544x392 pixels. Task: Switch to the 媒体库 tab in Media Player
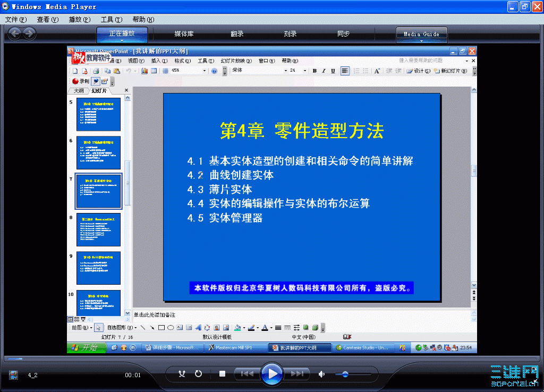[184, 33]
